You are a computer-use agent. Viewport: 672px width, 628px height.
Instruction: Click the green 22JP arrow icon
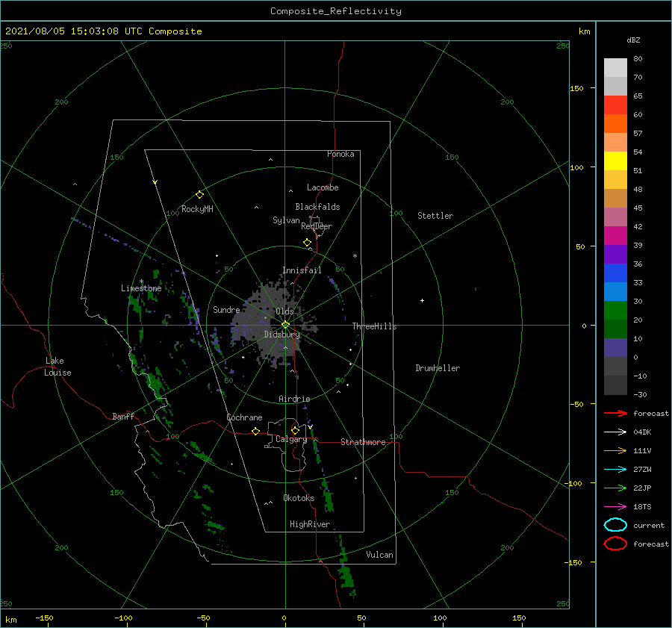615,488
